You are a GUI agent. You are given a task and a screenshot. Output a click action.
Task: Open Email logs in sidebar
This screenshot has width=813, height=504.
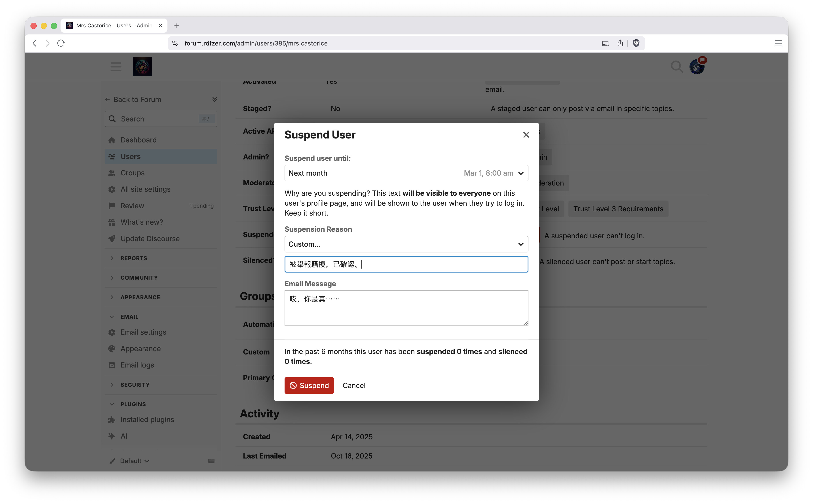[x=137, y=365]
